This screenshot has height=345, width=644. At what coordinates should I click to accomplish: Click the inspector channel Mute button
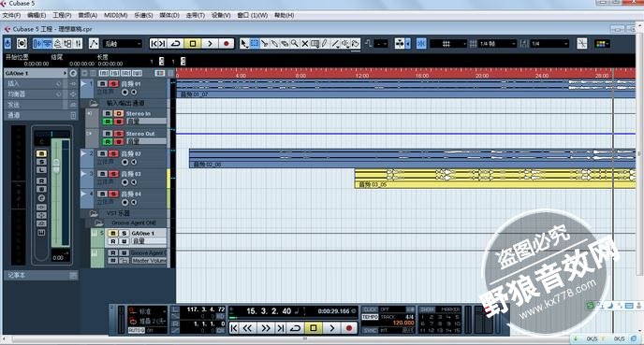point(41,154)
